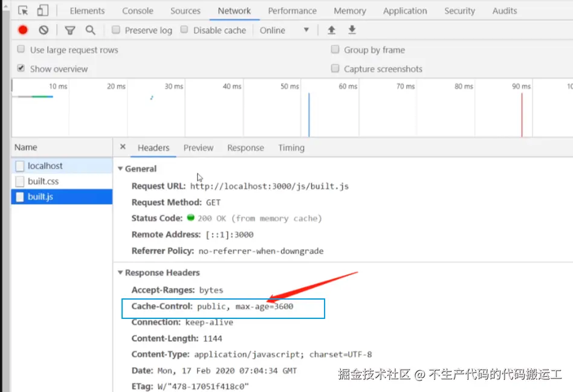
Task: Select the built.css request row
Action: (x=62, y=181)
